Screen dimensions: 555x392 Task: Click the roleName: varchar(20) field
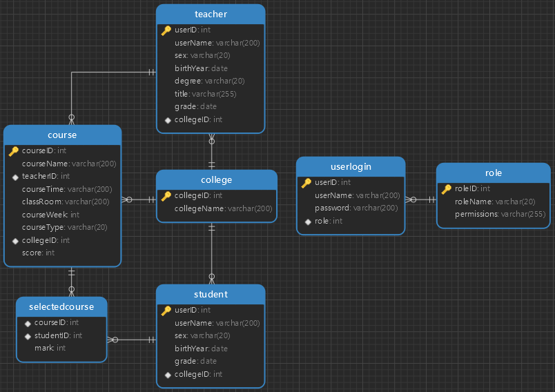point(495,202)
